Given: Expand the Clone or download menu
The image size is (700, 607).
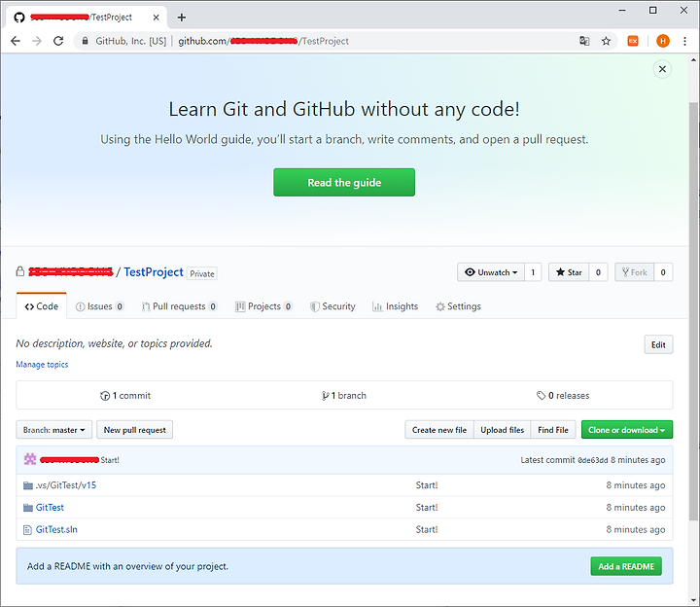Looking at the screenshot, I should click(627, 430).
